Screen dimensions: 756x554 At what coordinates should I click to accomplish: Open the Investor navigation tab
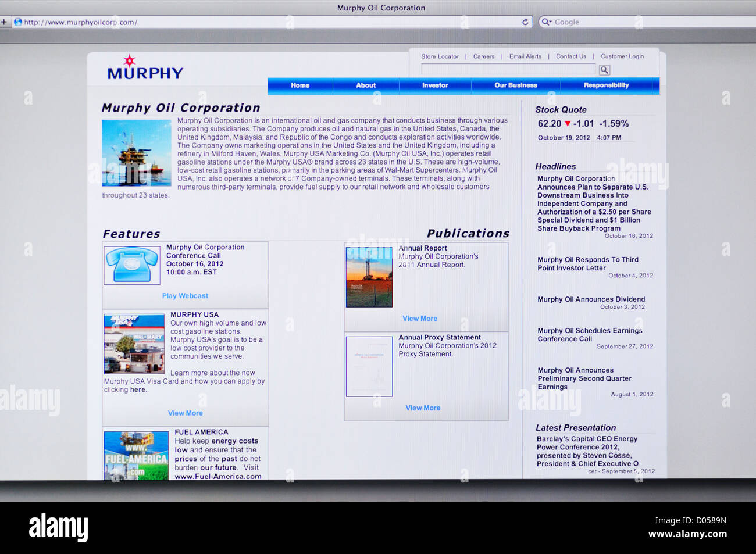pyautogui.click(x=435, y=85)
